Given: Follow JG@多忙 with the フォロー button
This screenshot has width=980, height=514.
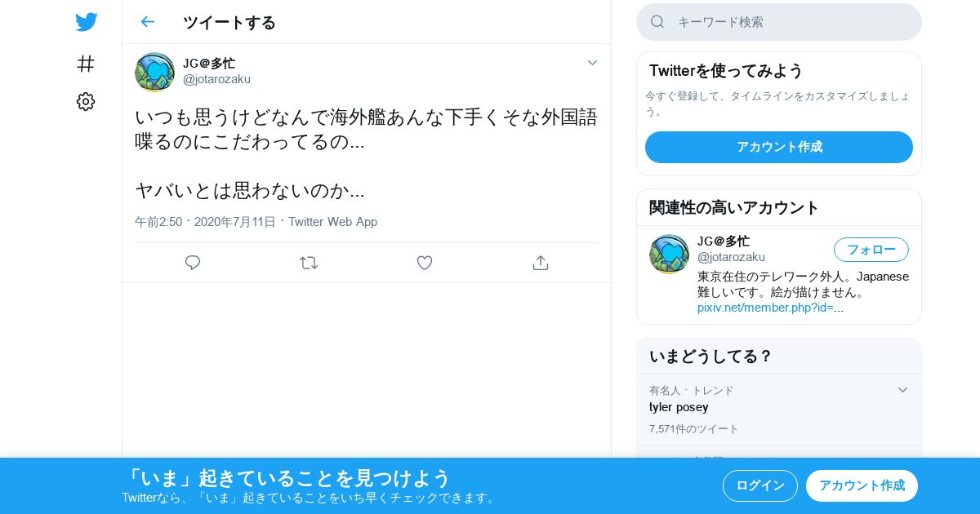Looking at the screenshot, I should pos(871,250).
